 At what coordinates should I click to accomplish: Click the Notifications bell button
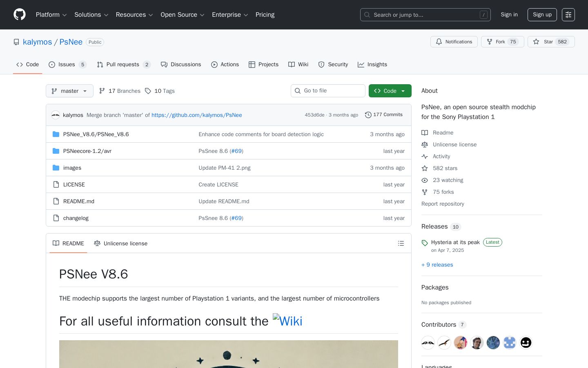tap(454, 42)
